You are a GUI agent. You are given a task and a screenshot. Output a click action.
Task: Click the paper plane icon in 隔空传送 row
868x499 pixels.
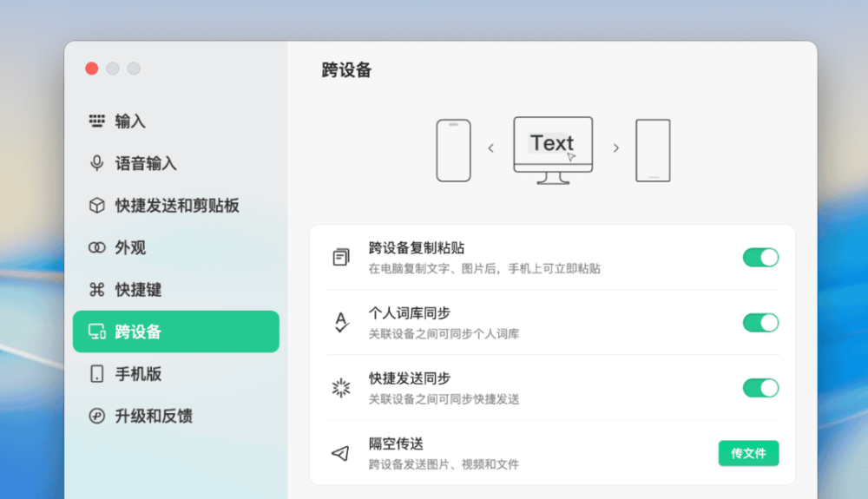tap(340, 453)
